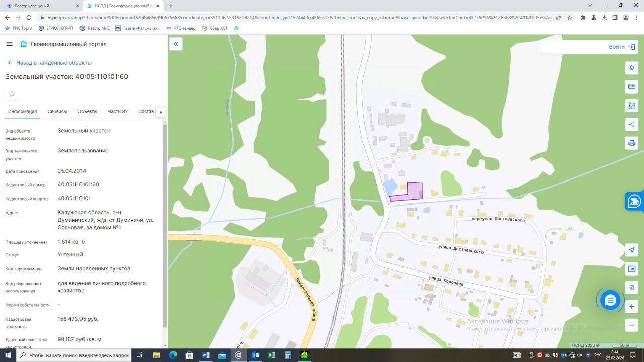The height and width of the screenshot is (362, 644).
Task: Open the Реестр МиС bookmark
Action: (95, 28)
